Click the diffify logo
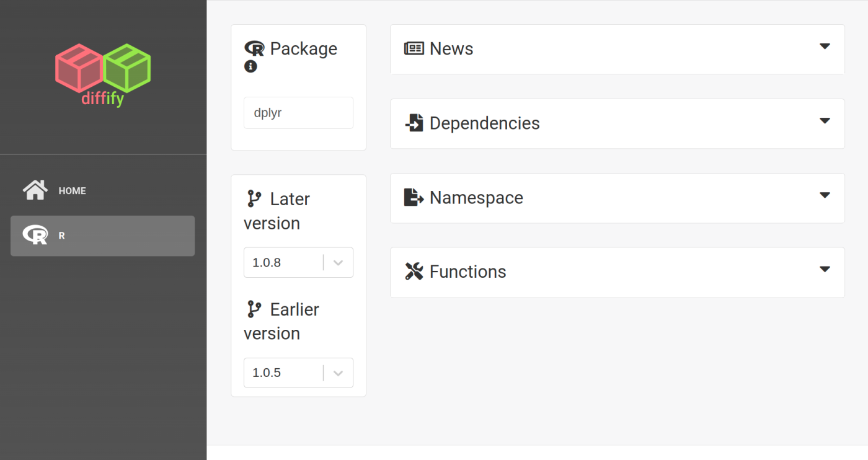This screenshot has width=868, height=460. (x=103, y=76)
